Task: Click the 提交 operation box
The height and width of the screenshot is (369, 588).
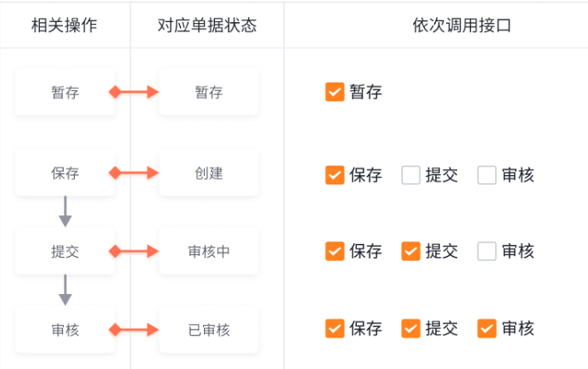Action: (65, 251)
